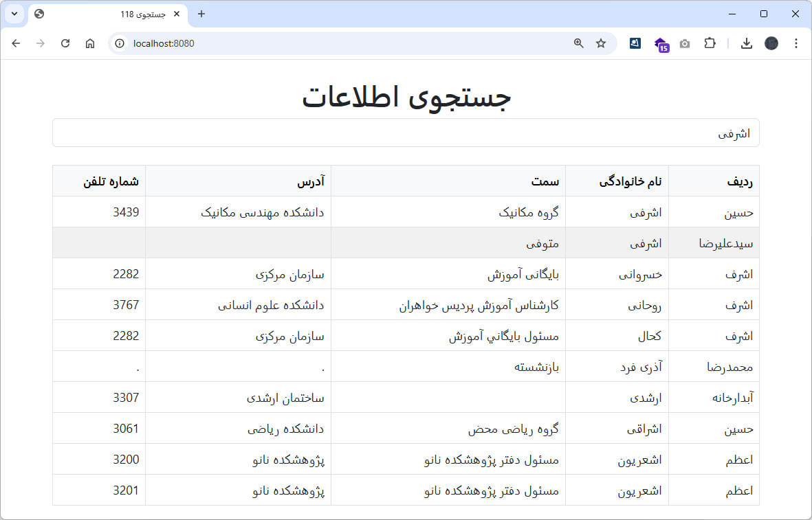
Task: Go back to the previous page
Action: tap(16, 43)
